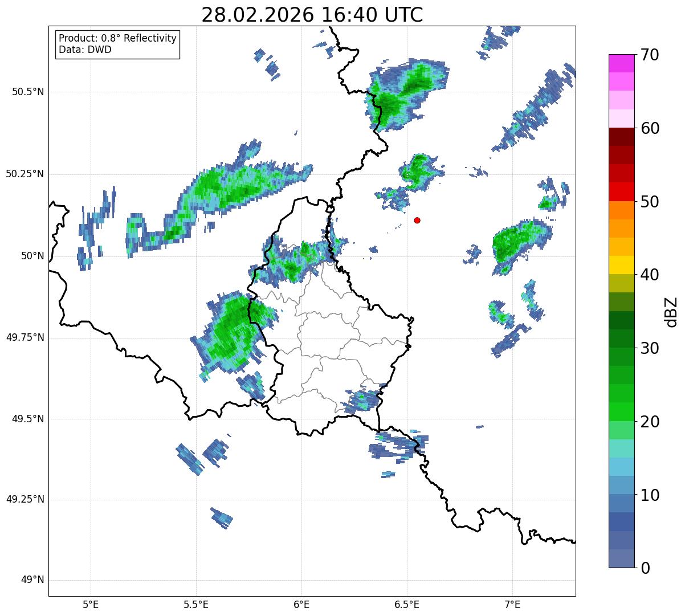Click the 5°E longitude label

coord(91,604)
